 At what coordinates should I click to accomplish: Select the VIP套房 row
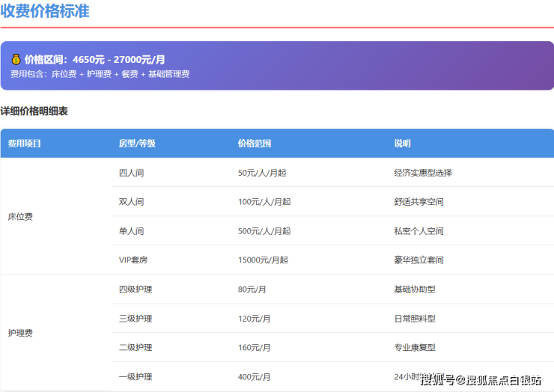pos(135,260)
